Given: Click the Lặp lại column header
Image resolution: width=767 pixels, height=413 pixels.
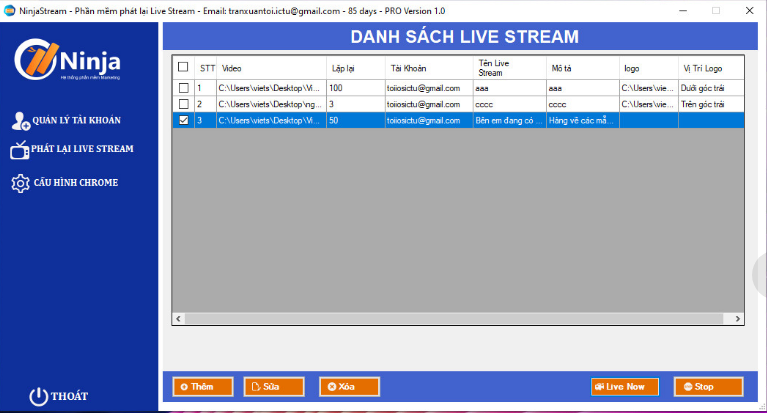Looking at the screenshot, I should pyautogui.click(x=356, y=68).
